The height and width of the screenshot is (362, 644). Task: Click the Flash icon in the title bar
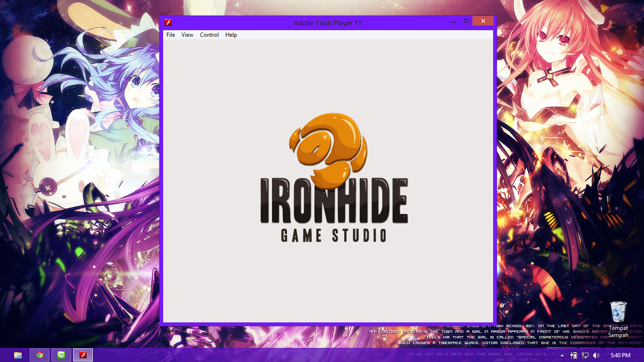tap(167, 23)
